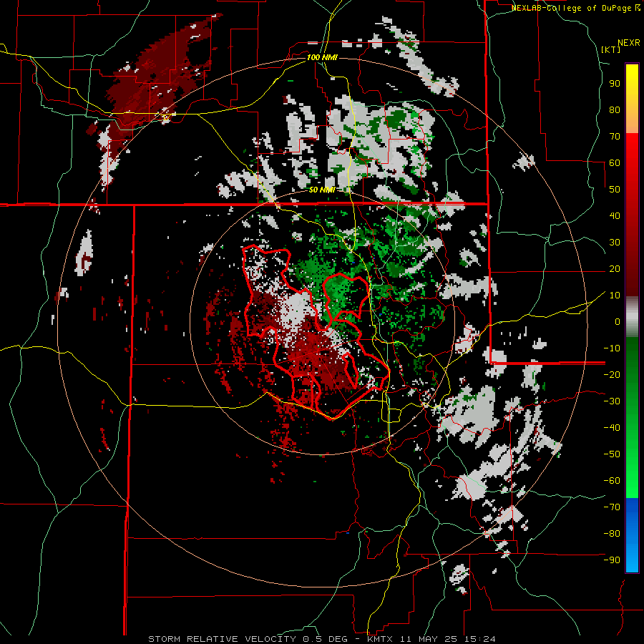644x644 pixels.
Task: Click the -80 value on the velocity scale
Action: point(612,534)
